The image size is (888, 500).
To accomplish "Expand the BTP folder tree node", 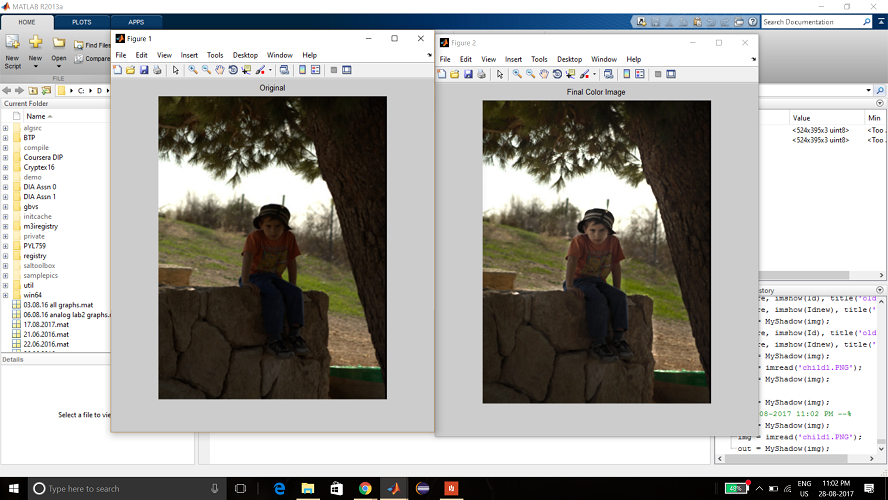I will point(5,138).
